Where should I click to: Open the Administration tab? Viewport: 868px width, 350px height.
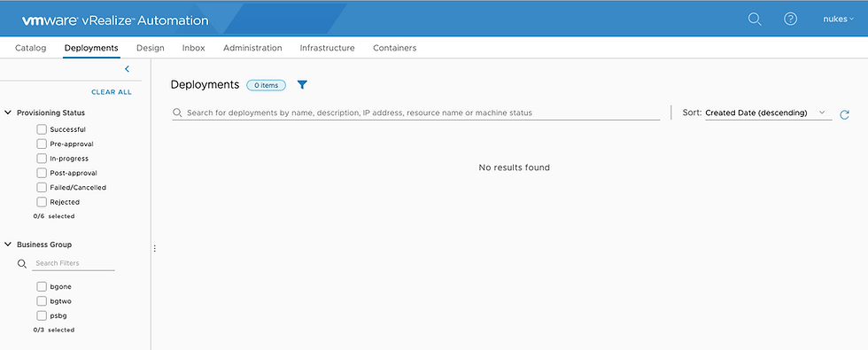252,48
